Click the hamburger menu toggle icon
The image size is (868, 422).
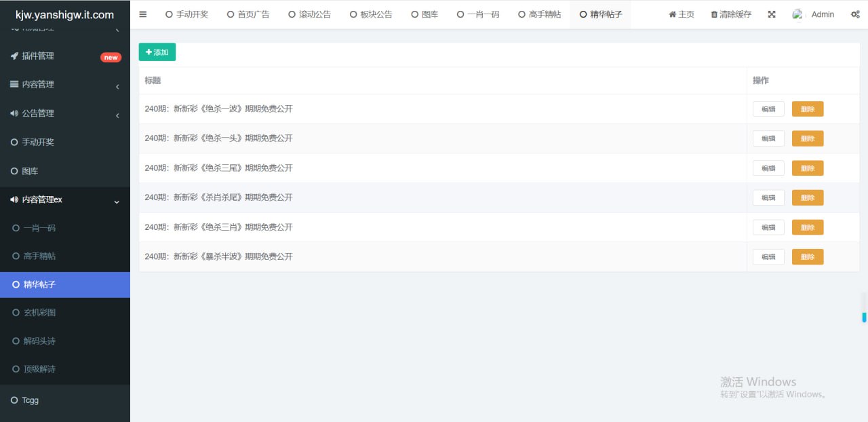click(142, 14)
